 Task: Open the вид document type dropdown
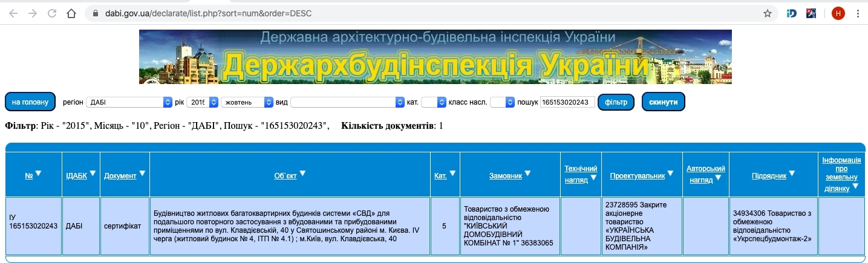click(x=347, y=102)
